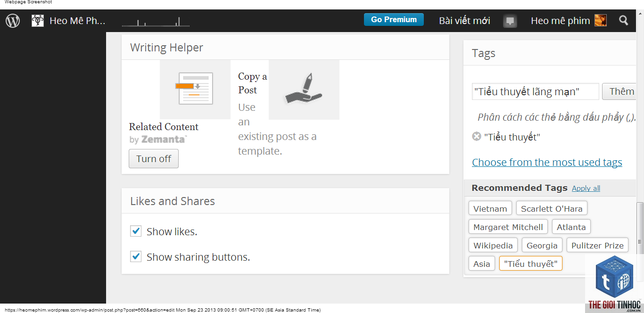The height and width of the screenshot is (313, 644).
Task: Add the Wikipedia recommended tag
Action: (x=493, y=246)
